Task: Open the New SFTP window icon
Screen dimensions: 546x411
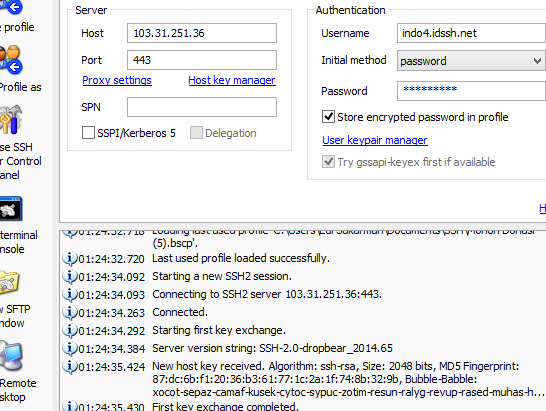Action: 10,282
